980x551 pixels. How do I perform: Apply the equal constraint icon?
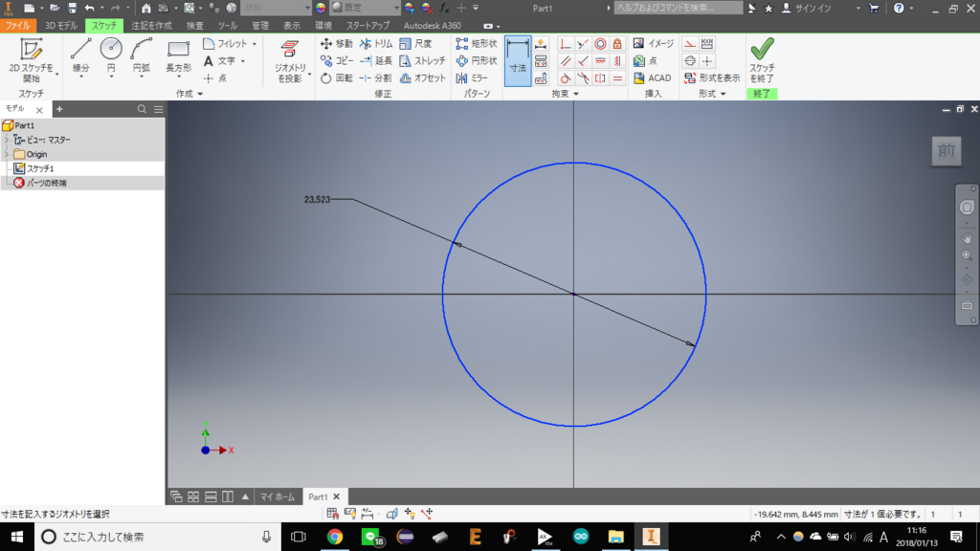(x=617, y=78)
